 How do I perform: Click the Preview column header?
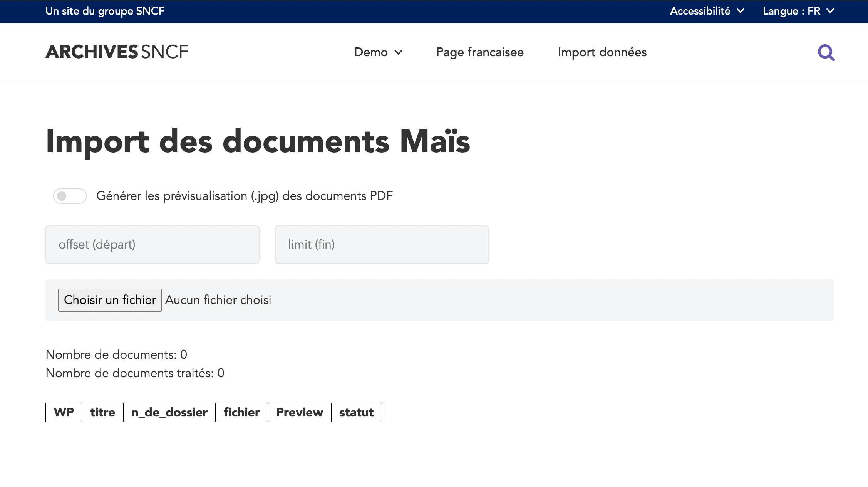click(x=300, y=412)
